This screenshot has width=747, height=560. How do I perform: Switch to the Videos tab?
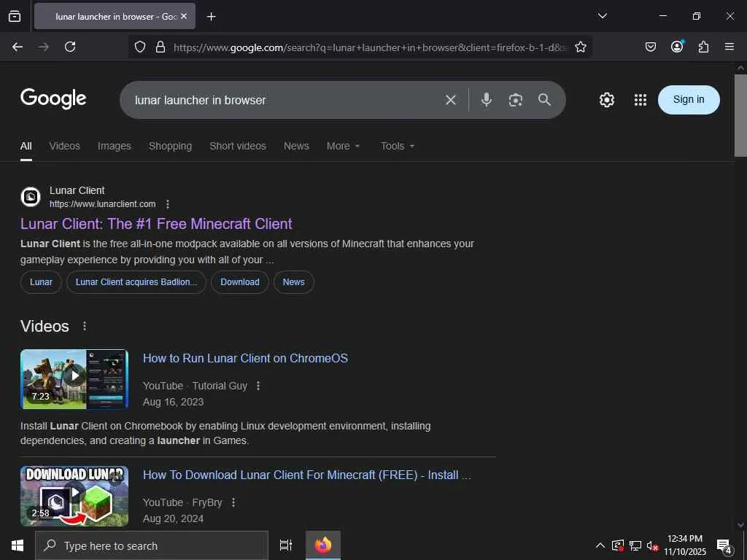pos(65,146)
